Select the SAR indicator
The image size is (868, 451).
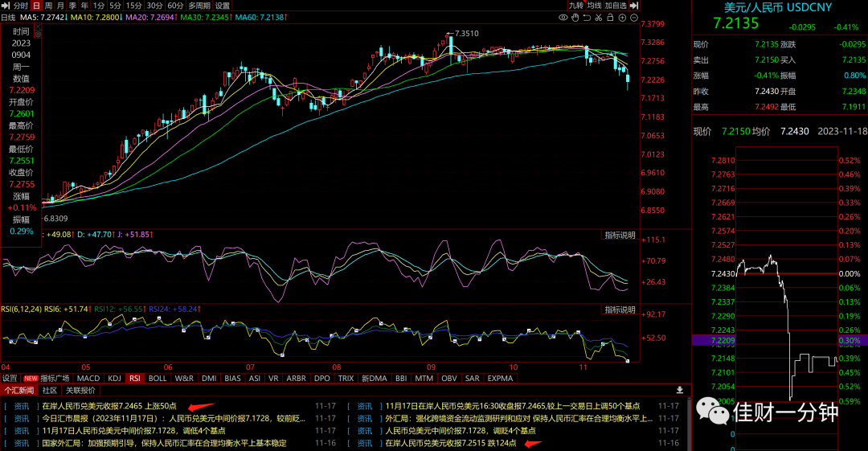(x=473, y=379)
